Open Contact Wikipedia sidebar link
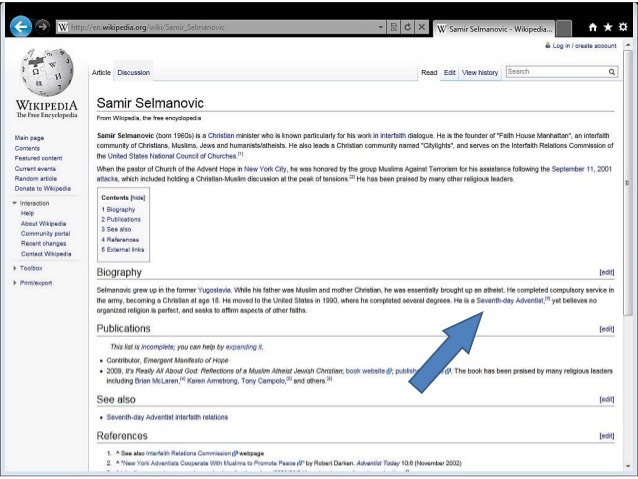This screenshot has height=479, width=638. (46, 254)
